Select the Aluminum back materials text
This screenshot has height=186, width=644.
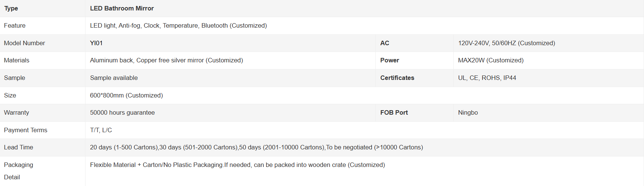coord(166,60)
